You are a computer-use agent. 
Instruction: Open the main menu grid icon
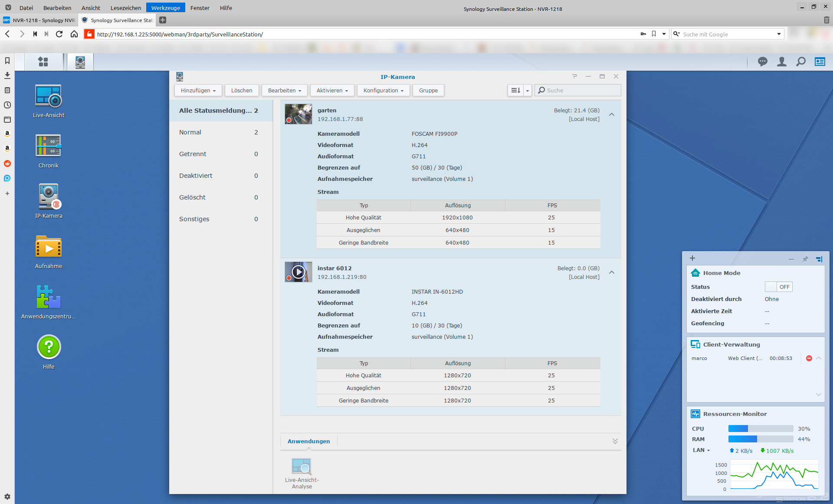[43, 62]
